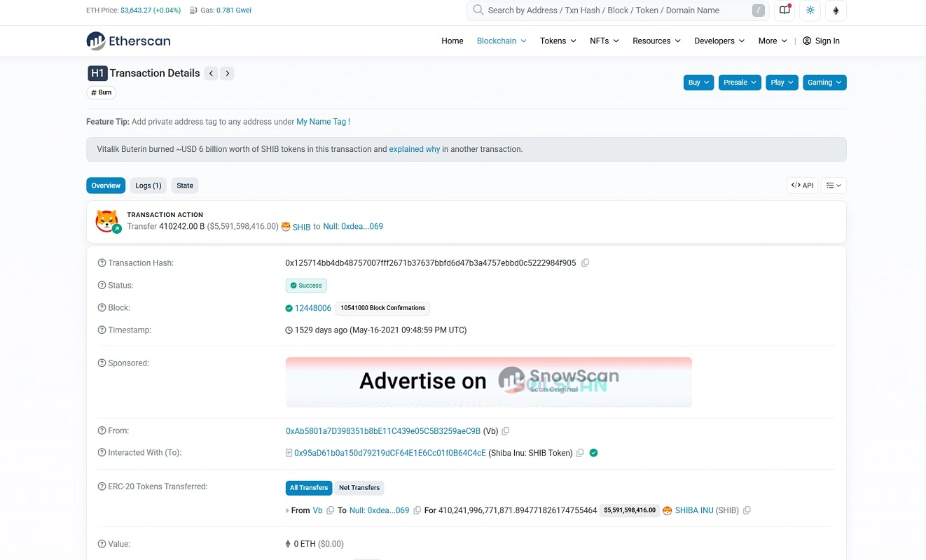Open the NFTs menu

[604, 41]
